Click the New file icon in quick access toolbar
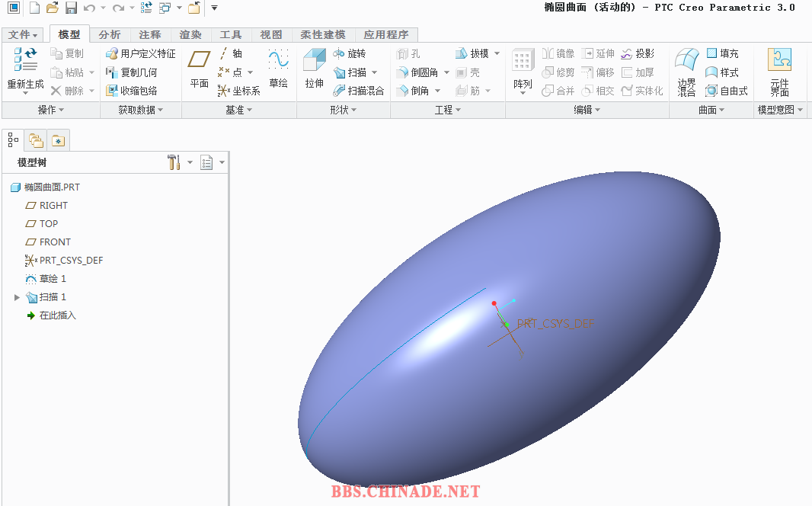The height and width of the screenshot is (506, 812). point(34,8)
